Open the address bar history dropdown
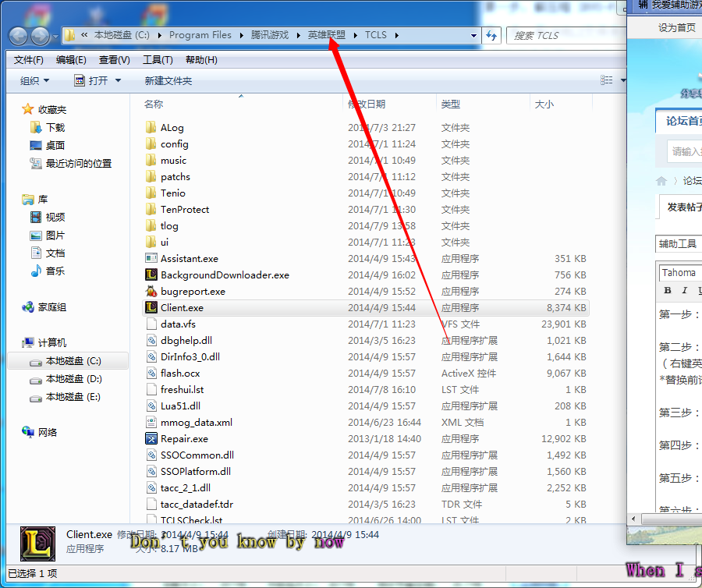The height and width of the screenshot is (588, 702). click(x=473, y=35)
